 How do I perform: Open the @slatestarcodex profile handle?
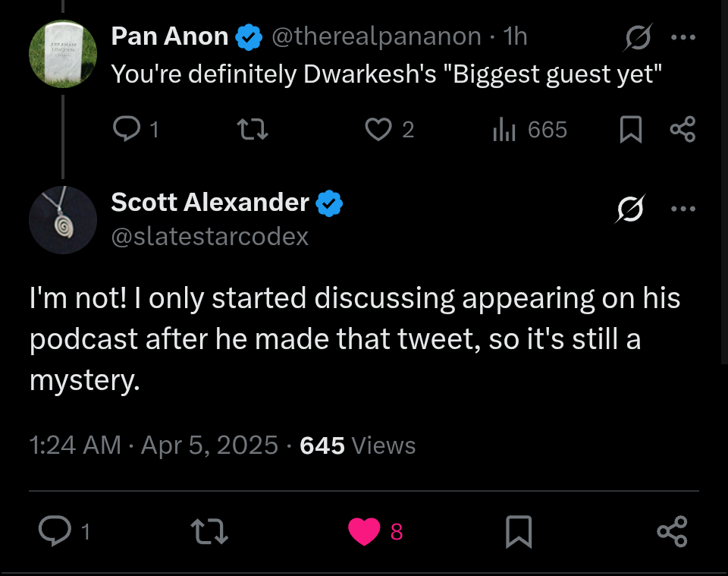(210, 237)
